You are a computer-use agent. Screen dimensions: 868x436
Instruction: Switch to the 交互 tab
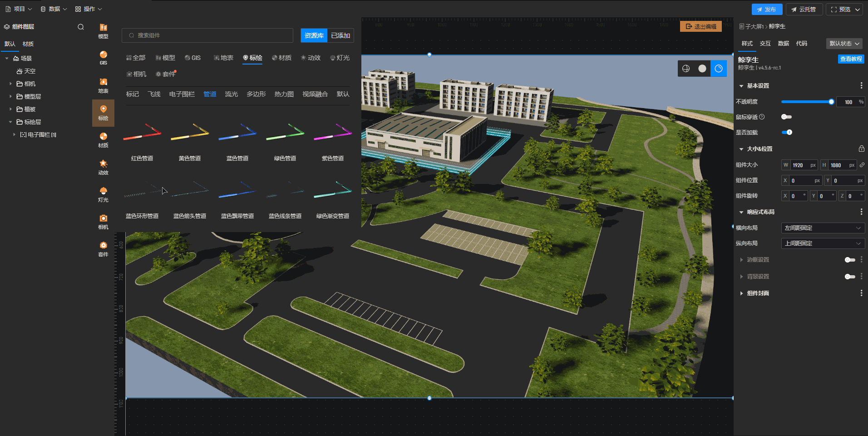pyautogui.click(x=765, y=44)
